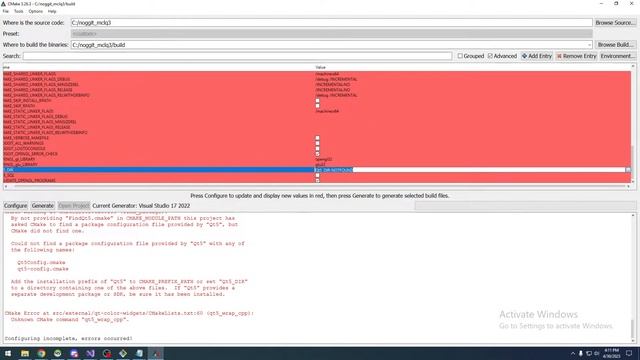
Task: Click the Configure button
Action: (16, 206)
